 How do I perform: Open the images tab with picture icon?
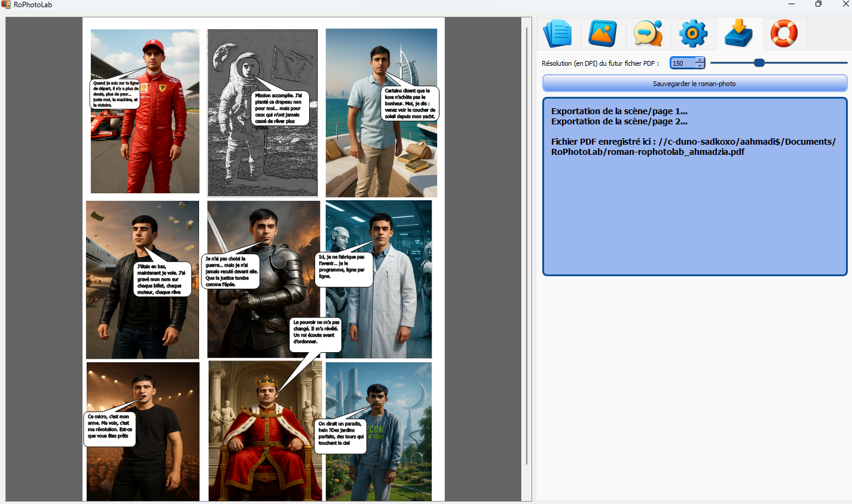pyautogui.click(x=603, y=33)
